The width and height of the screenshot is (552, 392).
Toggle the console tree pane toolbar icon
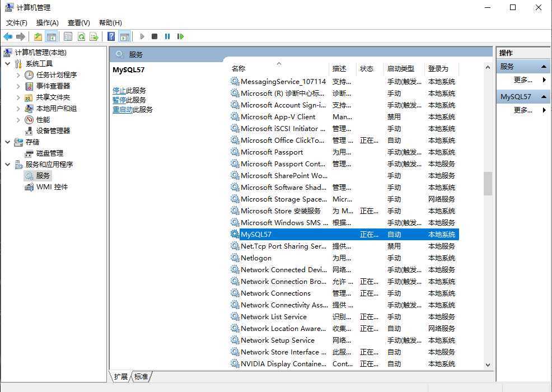point(52,36)
